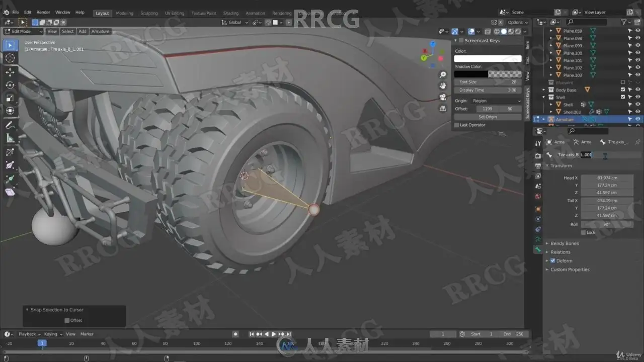Activate the Rotate tool
Image resolution: width=644 pixels, height=362 pixels.
[10, 85]
